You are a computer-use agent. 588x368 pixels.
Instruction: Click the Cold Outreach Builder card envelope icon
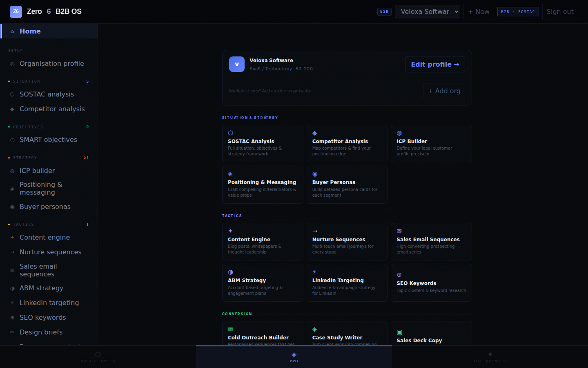(x=230, y=329)
